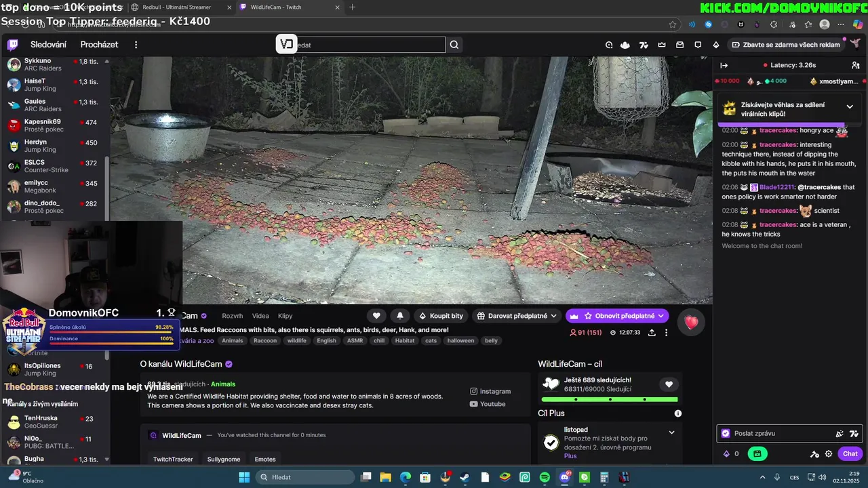This screenshot has height=488, width=868.
Task: Open the mod tools sword icon in chat
Action: (x=814, y=454)
